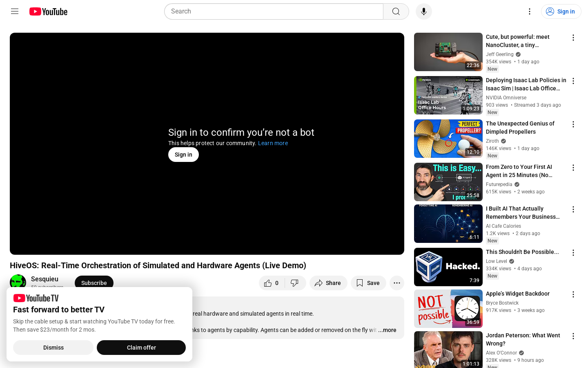Open AI Cafe Calories video thumbnail
The width and height of the screenshot is (588, 368).
(x=448, y=224)
